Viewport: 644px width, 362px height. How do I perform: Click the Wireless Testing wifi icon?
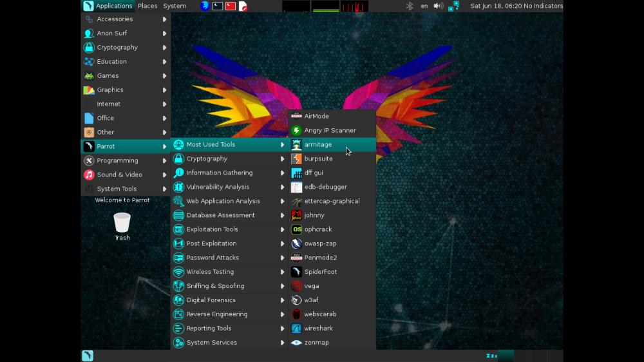178,272
